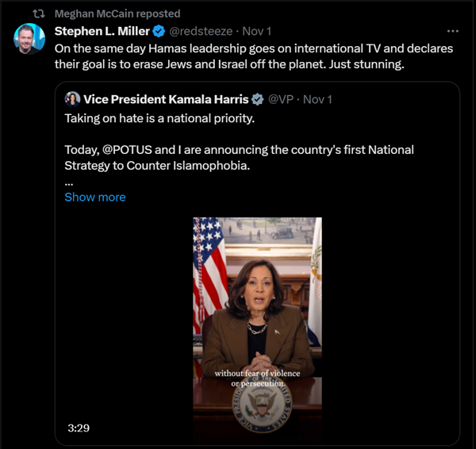Click the small Vice President avatar icon

click(72, 99)
